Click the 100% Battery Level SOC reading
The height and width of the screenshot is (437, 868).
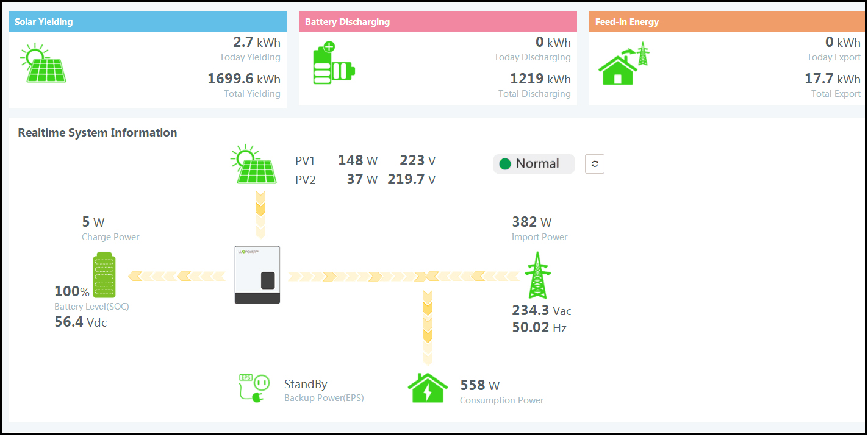[x=72, y=292]
